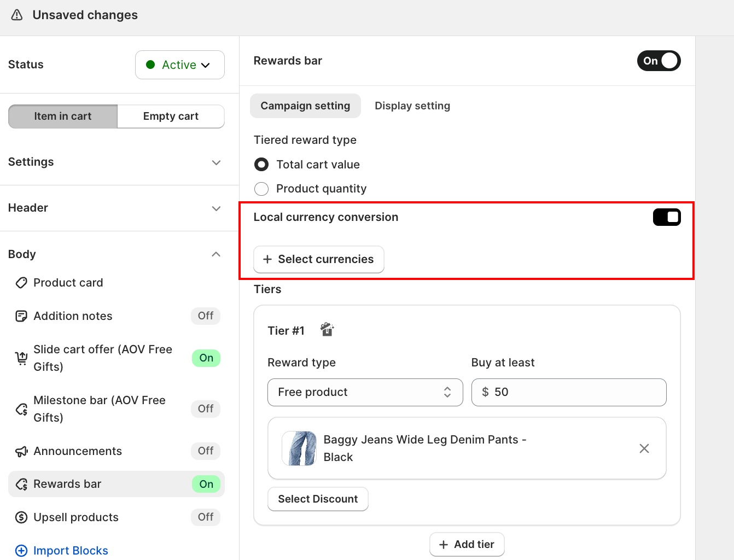Toggle Milestone bar Off badge
The image size is (734, 560).
pos(206,409)
